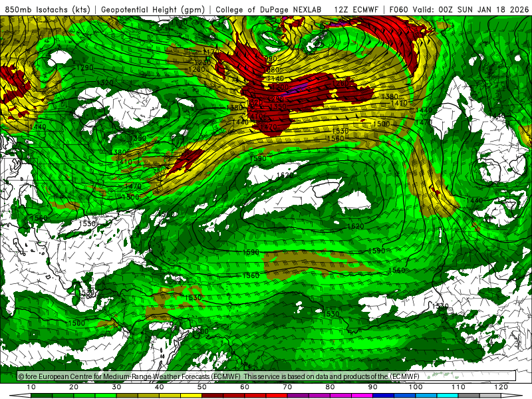Click the cyan swatch just before 110
This screenshot has height=399, width=532.
click(448, 396)
